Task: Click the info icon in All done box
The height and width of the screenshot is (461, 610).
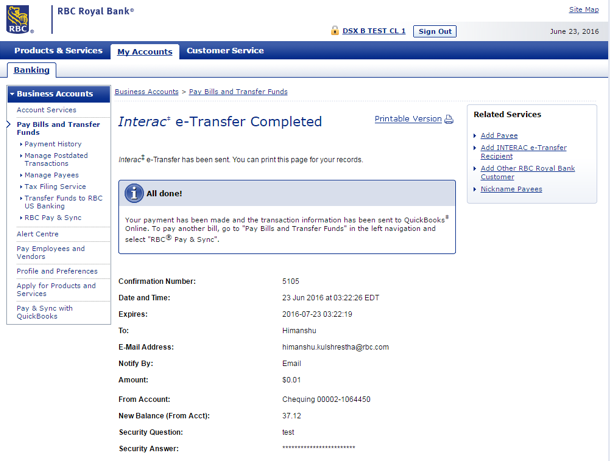Action: tap(134, 193)
